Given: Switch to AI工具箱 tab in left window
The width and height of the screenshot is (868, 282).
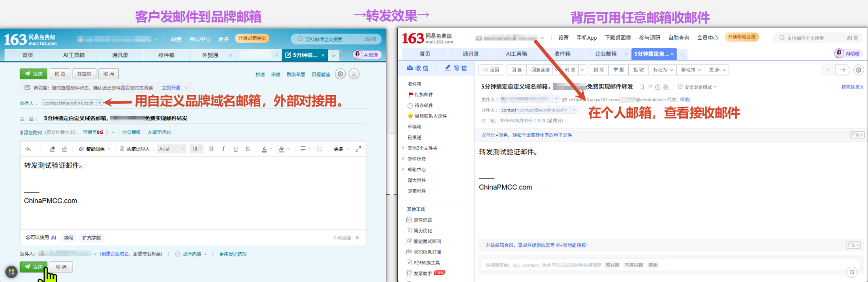Looking at the screenshot, I should (x=74, y=55).
